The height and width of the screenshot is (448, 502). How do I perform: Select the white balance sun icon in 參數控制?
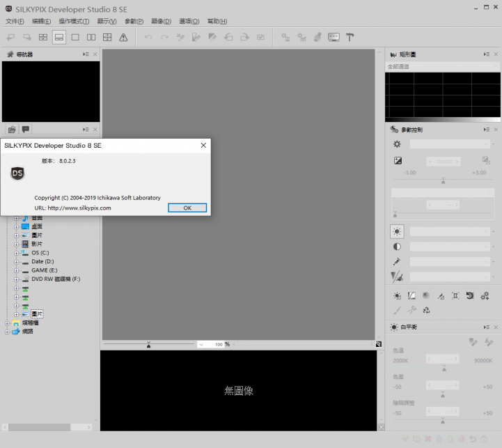click(x=397, y=231)
